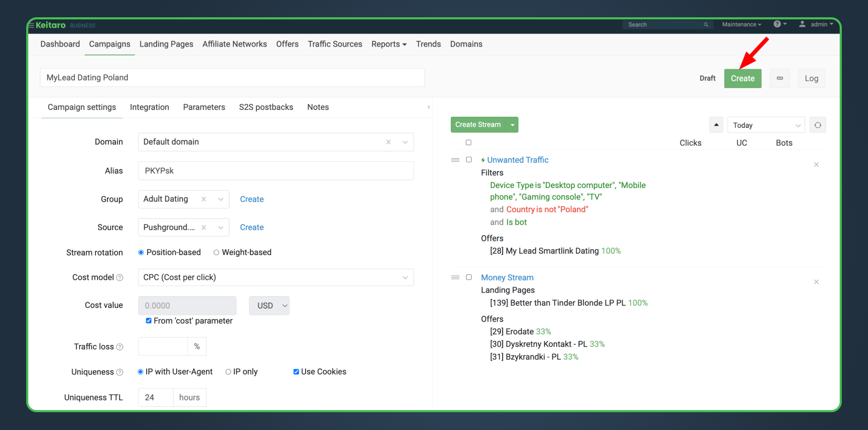
Task: Open the hamburger menu beside Keitaro logo
Action: tap(31, 25)
